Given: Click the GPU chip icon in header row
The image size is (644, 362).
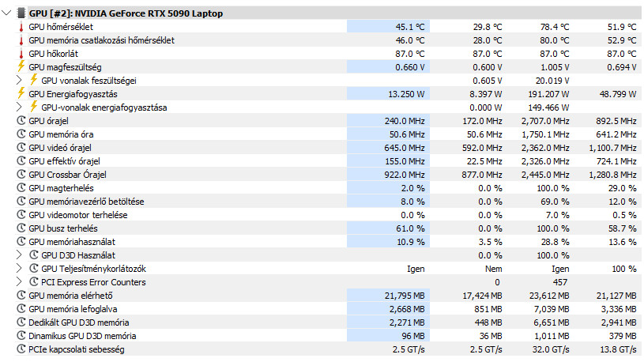Looking at the screenshot, I should [21, 13].
